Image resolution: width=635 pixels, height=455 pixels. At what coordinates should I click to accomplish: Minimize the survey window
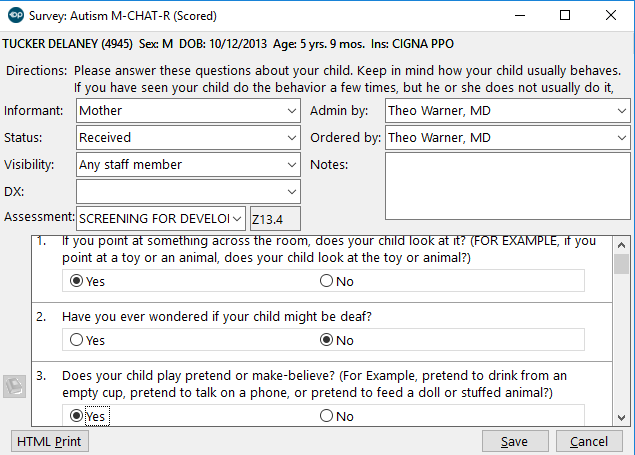tap(519, 16)
